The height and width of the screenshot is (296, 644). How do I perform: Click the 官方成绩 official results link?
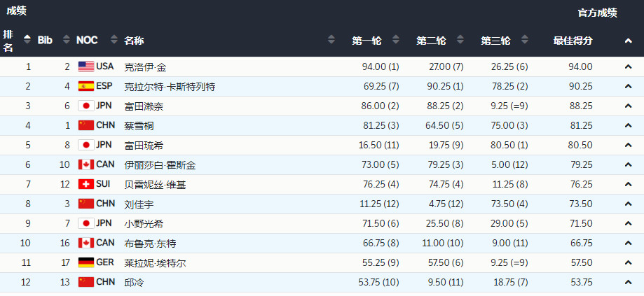coord(597,13)
